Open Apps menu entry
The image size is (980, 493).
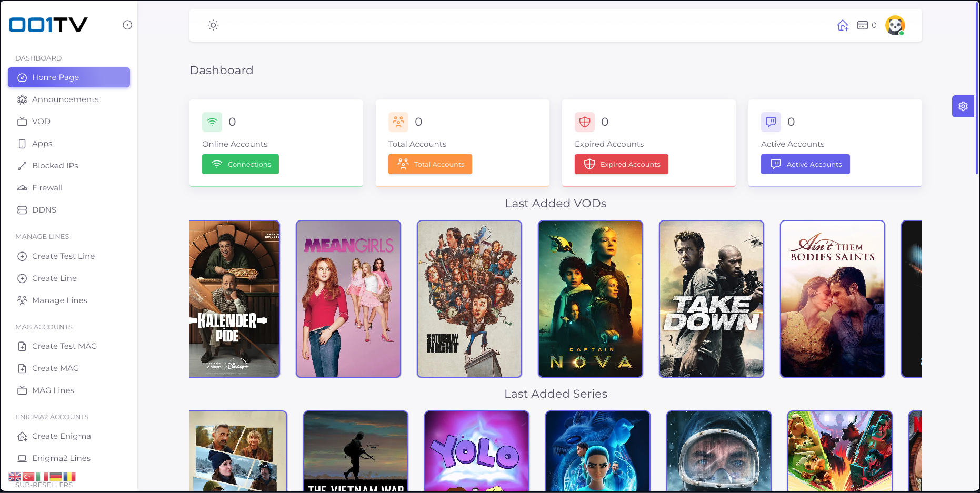click(x=69, y=144)
